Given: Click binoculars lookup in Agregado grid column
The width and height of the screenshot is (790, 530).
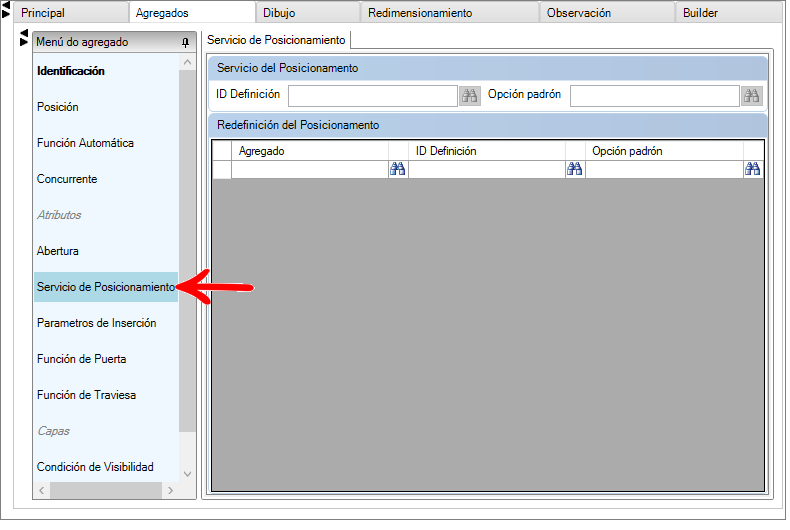Looking at the screenshot, I should (398, 169).
